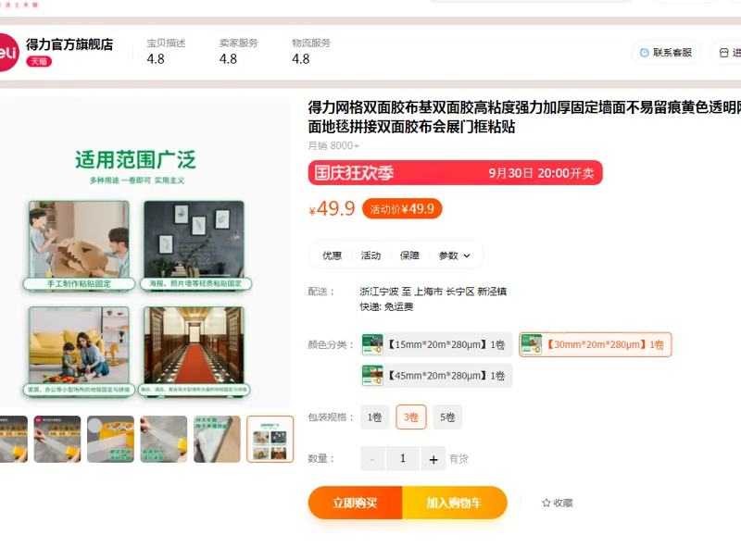
Task: Increase quantity with the plus button
Action: tap(433, 459)
